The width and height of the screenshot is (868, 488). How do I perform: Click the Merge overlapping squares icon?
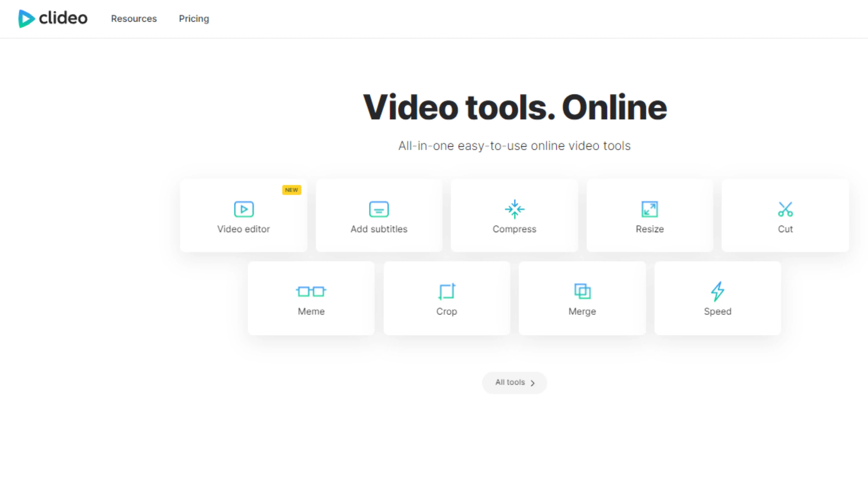tap(582, 291)
